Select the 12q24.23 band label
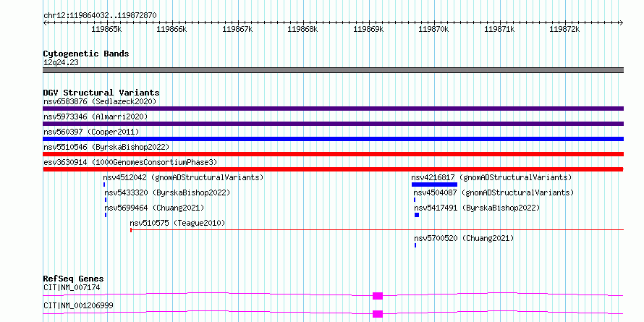The image size is (644, 322). tap(61, 63)
